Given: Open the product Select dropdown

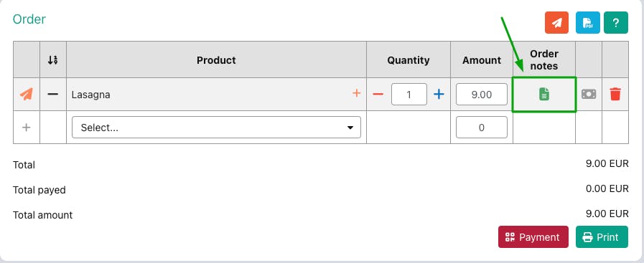Looking at the screenshot, I should coord(216,128).
